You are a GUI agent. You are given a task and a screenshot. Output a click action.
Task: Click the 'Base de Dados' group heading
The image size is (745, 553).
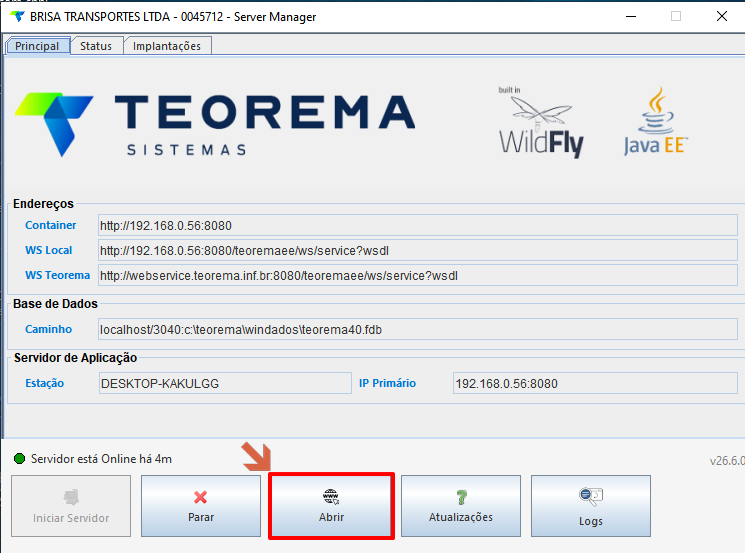(x=55, y=304)
